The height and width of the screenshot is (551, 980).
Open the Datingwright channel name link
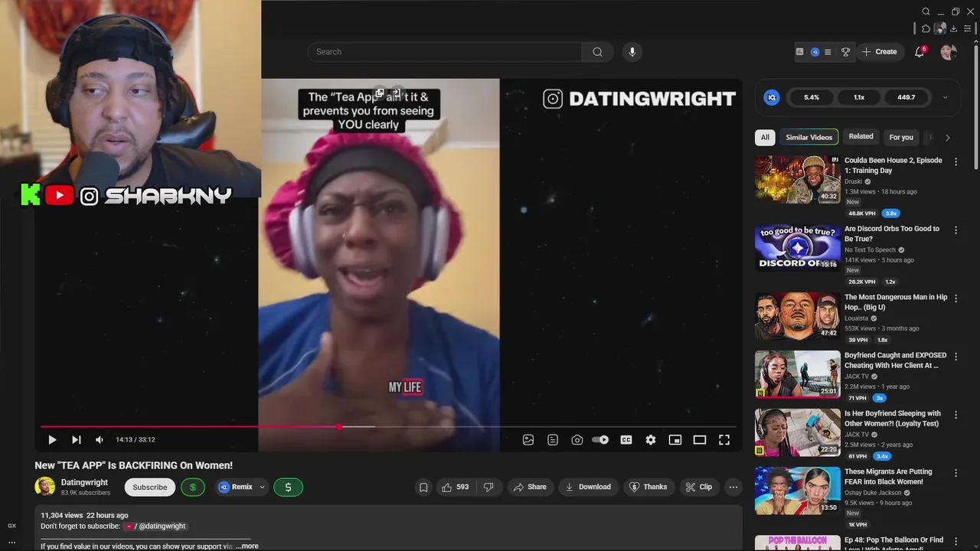(x=84, y=482)
